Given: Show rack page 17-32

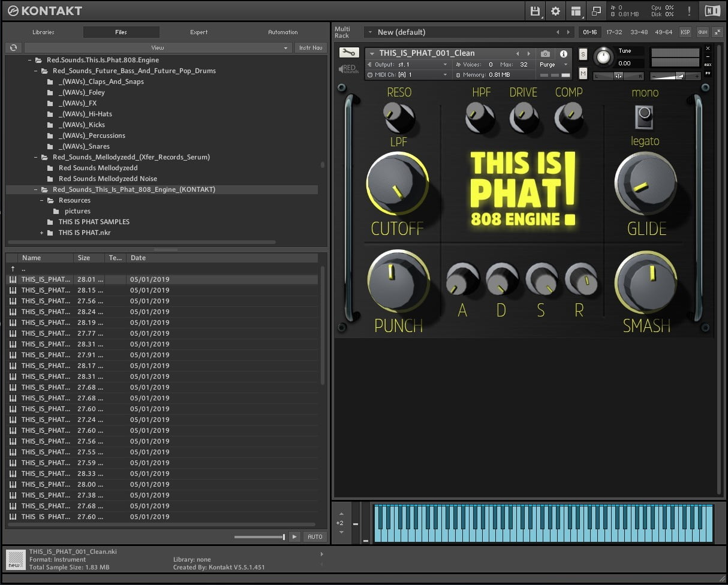Looking at the screenshot, I should pyautogui.click(x=614, y=32).
